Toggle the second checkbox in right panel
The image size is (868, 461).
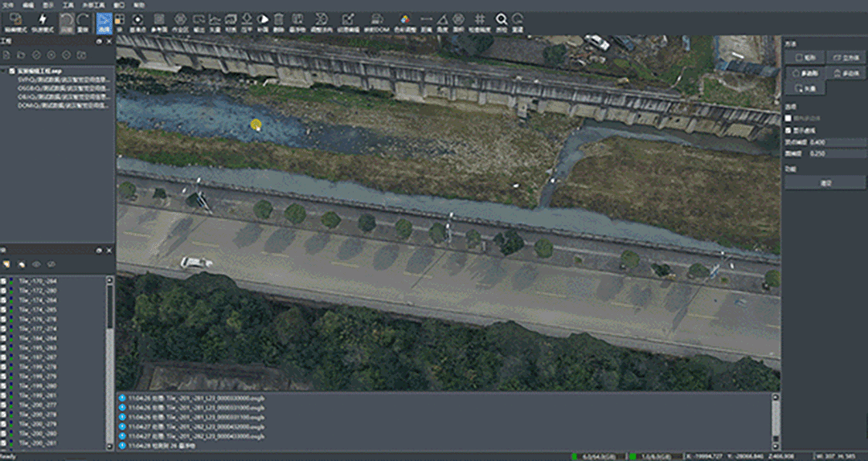pos(788,130)
